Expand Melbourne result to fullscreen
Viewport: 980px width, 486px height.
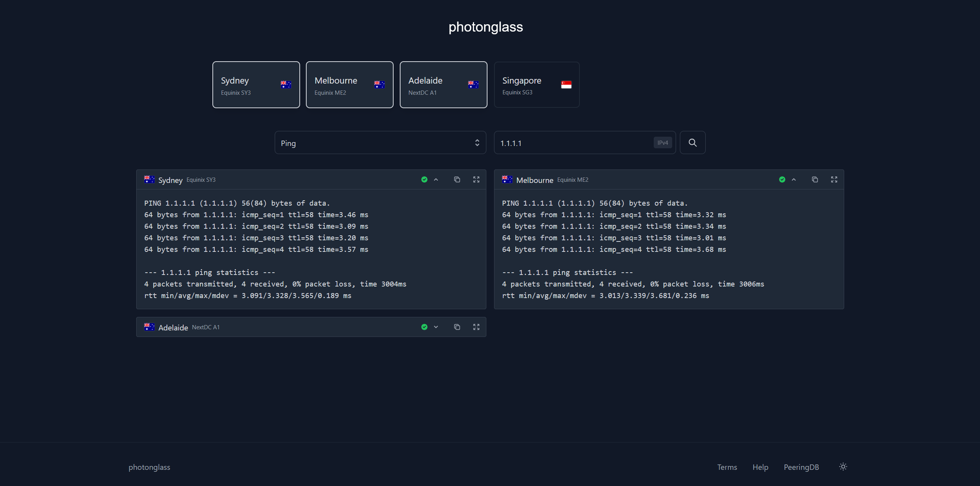tap(834, 179)
